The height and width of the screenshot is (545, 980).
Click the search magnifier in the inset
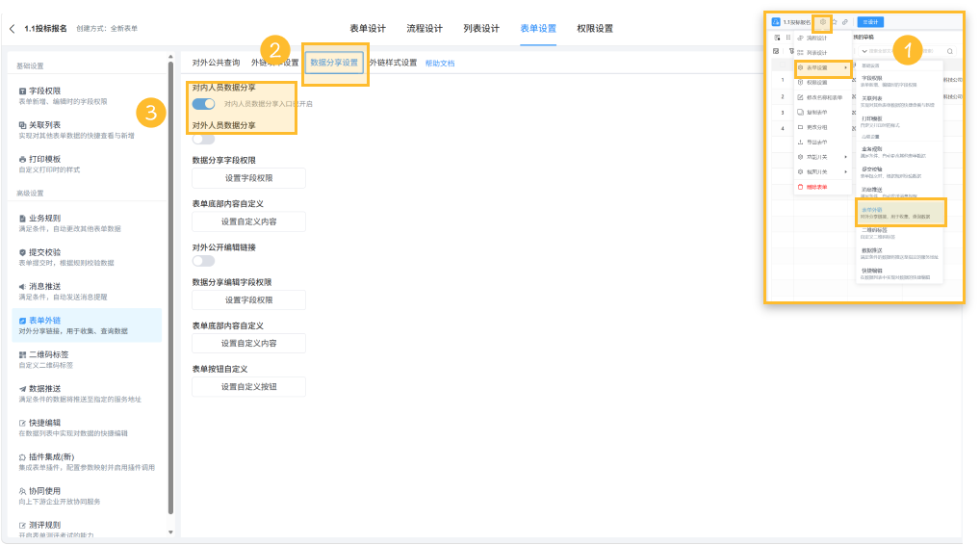tap(950, 51)
